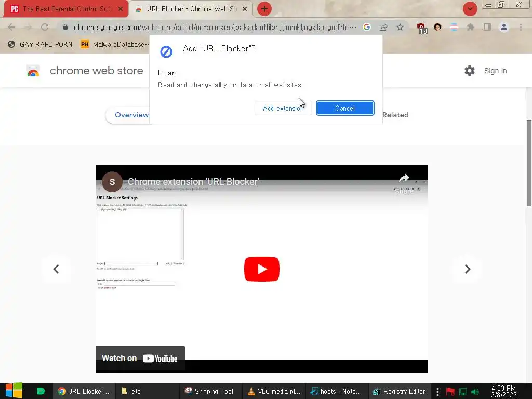Image resolution: width=532 pixels, height=399 pixels.
Task: Click the round avatar face extension icon
Action: click(x=437, y=27)
